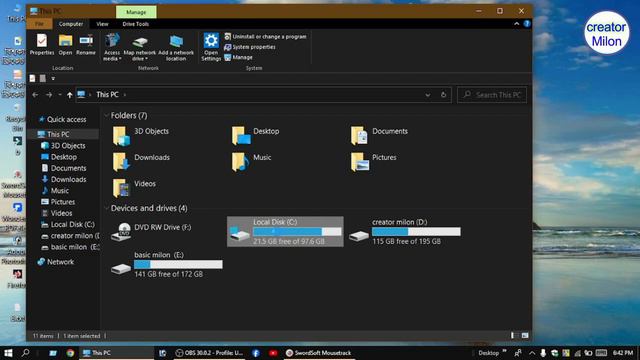Select creator milon drive in navigation pane
This screenshot has height=360, width=640.
pos(70,236)
